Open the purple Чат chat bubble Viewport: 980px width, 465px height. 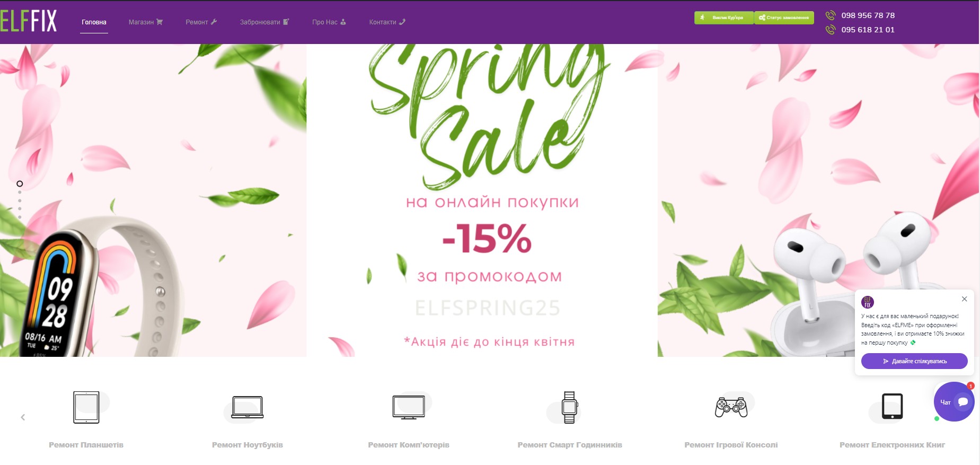954,402
